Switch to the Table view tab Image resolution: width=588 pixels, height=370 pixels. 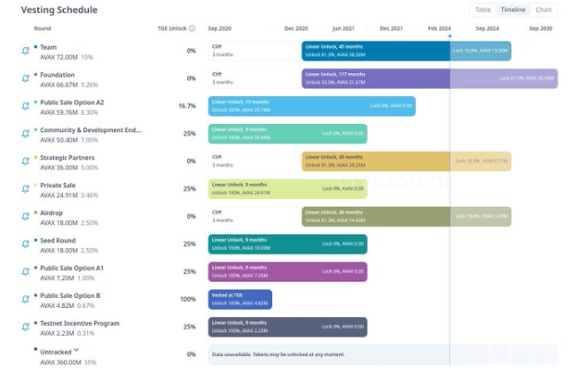click(x=482, y=9)
